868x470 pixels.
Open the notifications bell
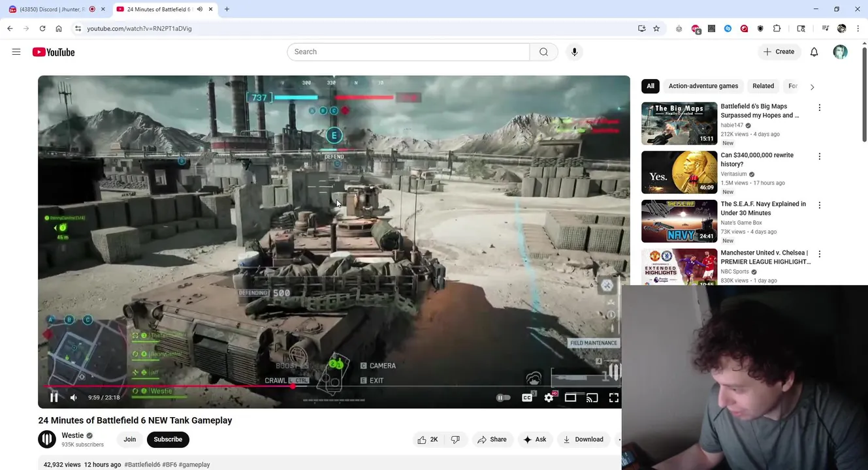click(x=814, y=52)
